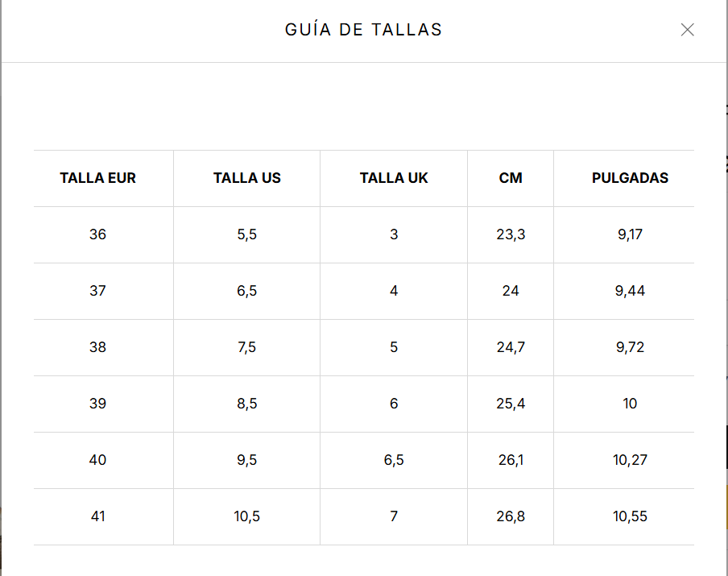This screenshot has width=728, height=576.
Task: Click UK size 6,5 cell
Action: [x=394, y=460]
